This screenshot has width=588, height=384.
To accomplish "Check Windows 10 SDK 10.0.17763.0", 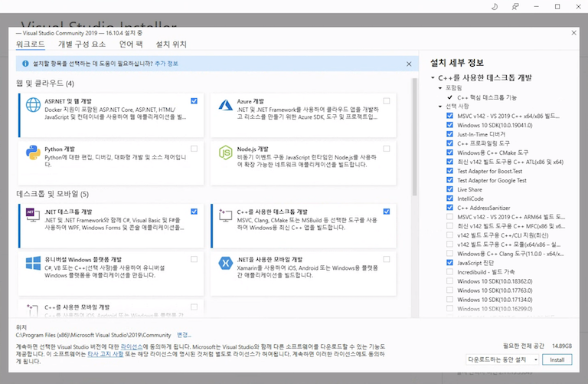I will point(449,290).
